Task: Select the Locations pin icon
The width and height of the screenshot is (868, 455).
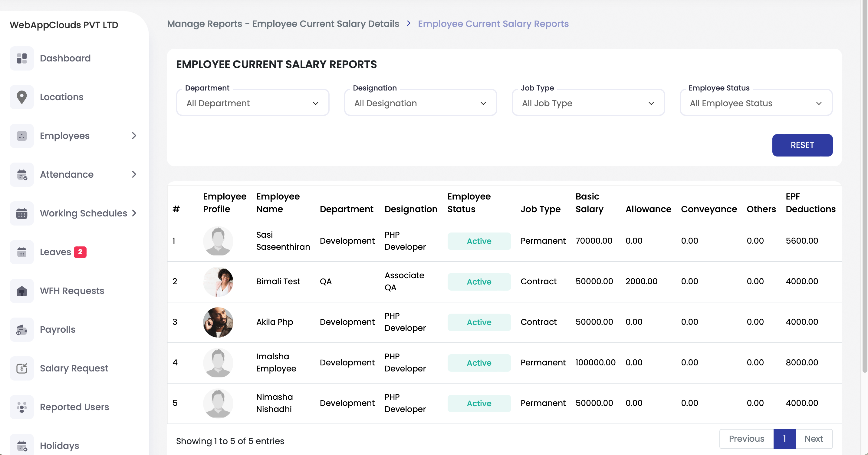Action: (x=21, y=97)
